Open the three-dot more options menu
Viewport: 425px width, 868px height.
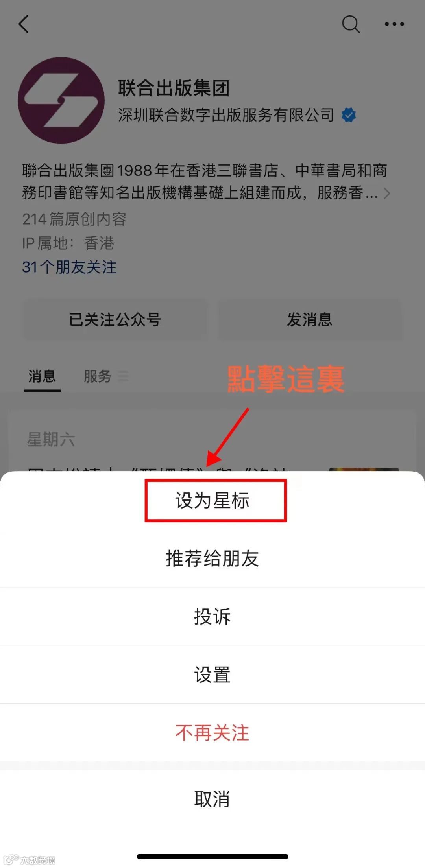(394, 24)
